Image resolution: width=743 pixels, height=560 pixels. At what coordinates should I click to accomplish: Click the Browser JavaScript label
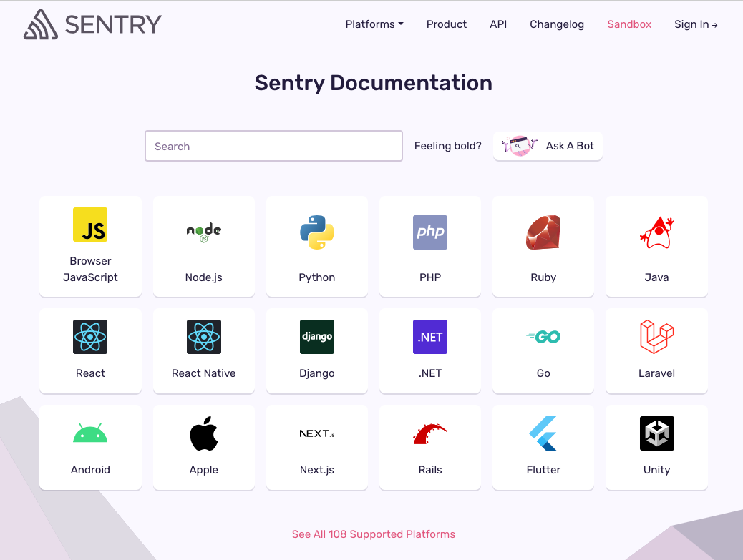point(90,269)
